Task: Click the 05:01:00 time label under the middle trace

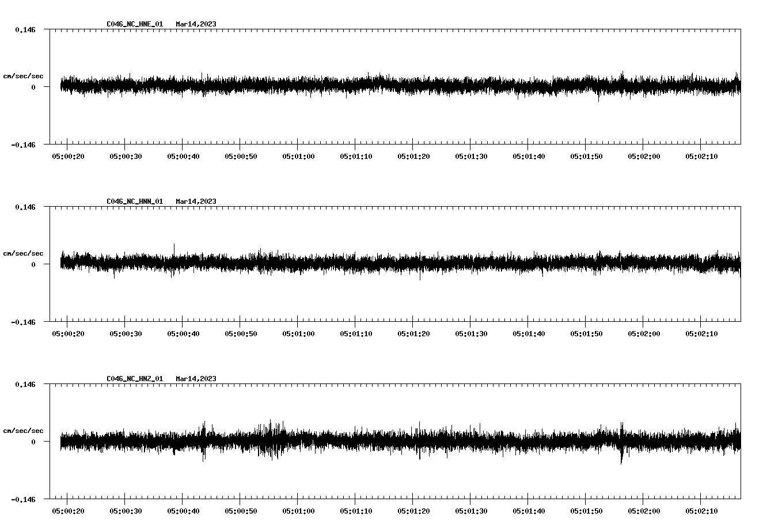Action: point(299,333)
